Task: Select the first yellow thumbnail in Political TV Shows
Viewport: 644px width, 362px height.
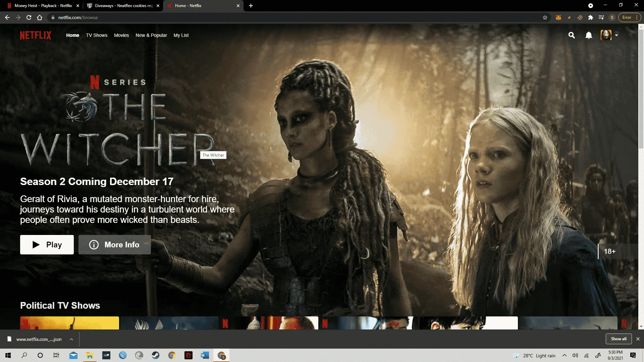Action: tap(69, 323)
